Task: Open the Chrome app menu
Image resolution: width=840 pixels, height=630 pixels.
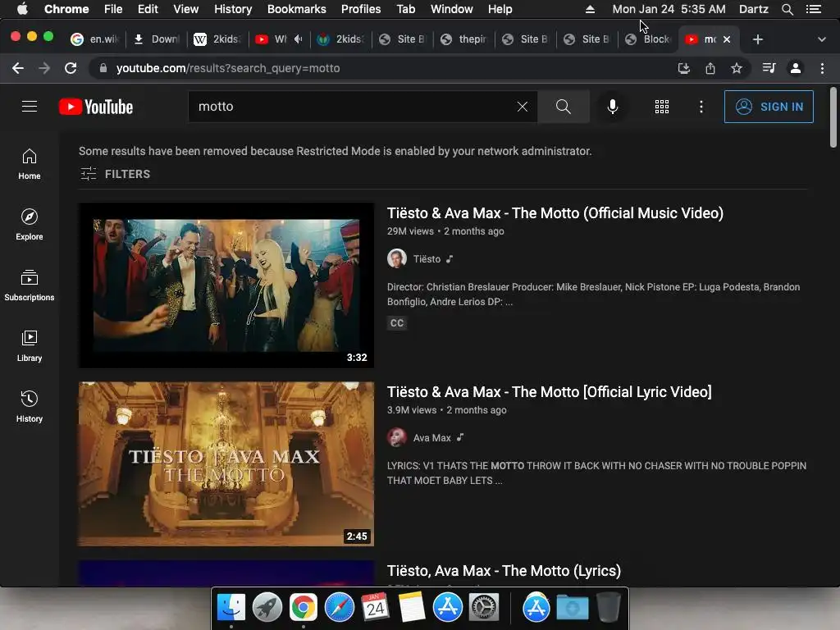Action: click(x=66, y=9)
